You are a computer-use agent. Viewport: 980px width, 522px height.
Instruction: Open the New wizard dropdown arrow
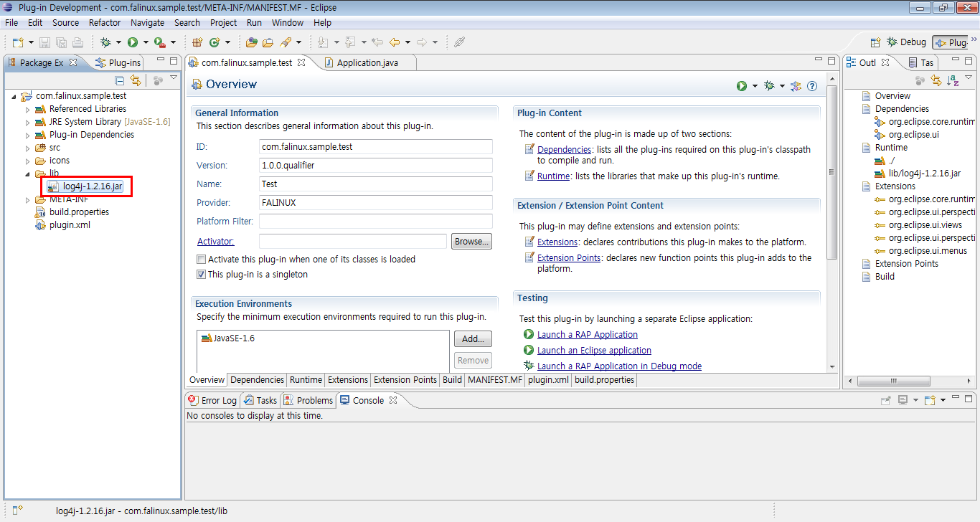[30, 42]
